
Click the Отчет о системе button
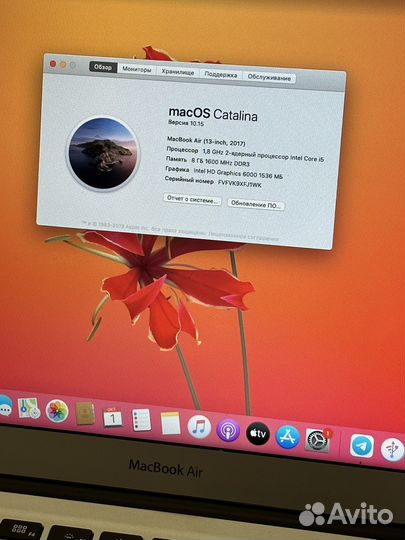192,199
